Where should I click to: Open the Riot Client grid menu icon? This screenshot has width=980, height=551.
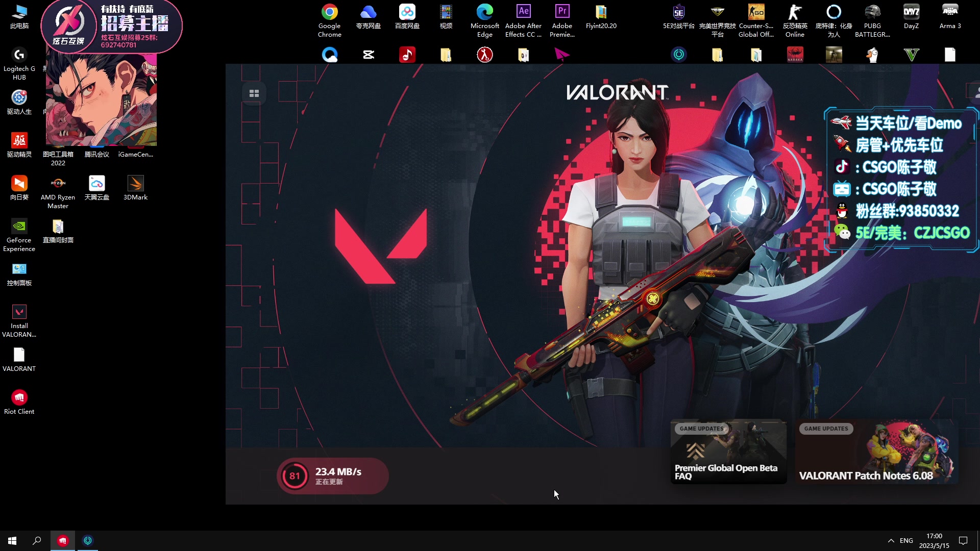click(x=254, y=93)
